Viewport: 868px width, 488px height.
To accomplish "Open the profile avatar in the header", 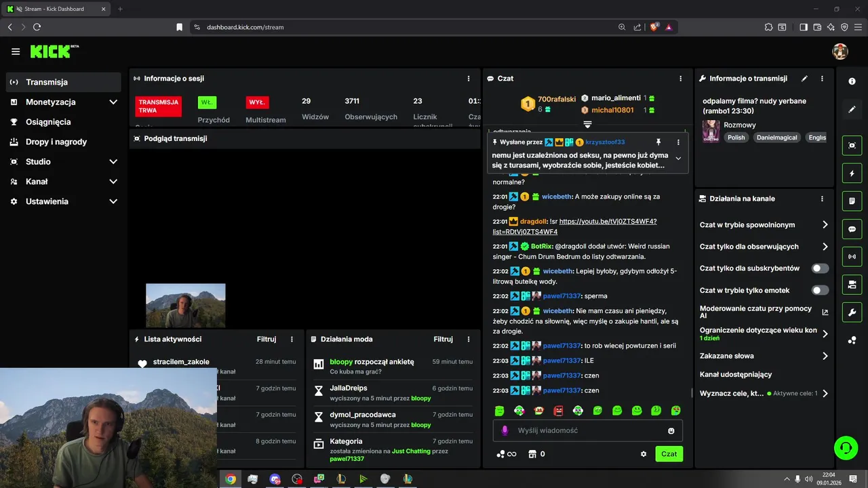I will coord(840,52).
